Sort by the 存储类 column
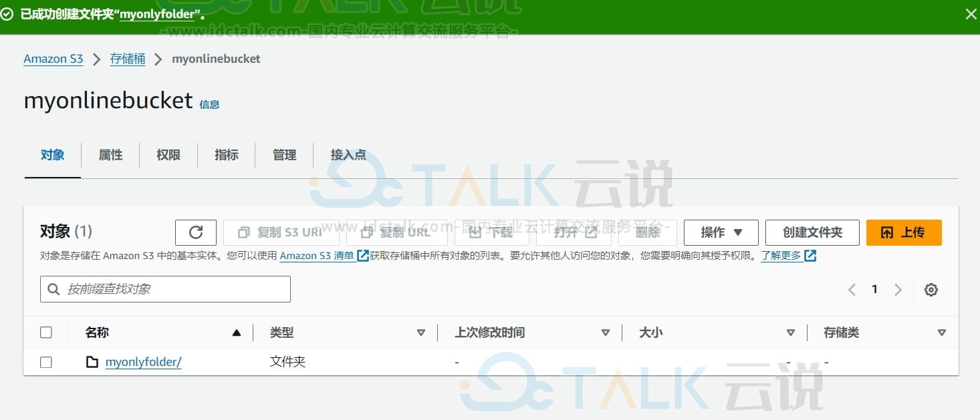980x420 pixels. point(942,333)
